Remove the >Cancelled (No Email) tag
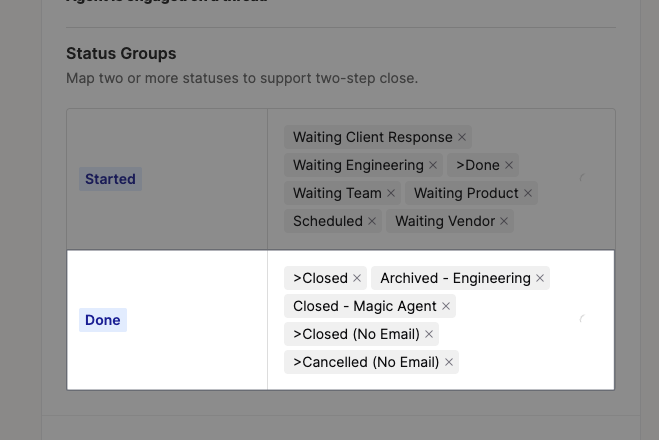Viewport: 659px width, 440px height. (449, 362)
